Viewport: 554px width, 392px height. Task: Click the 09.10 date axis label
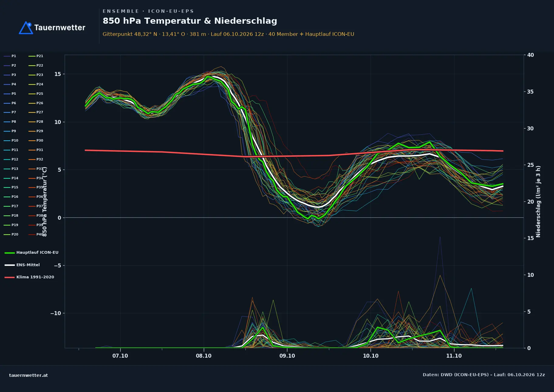(287, 356)
